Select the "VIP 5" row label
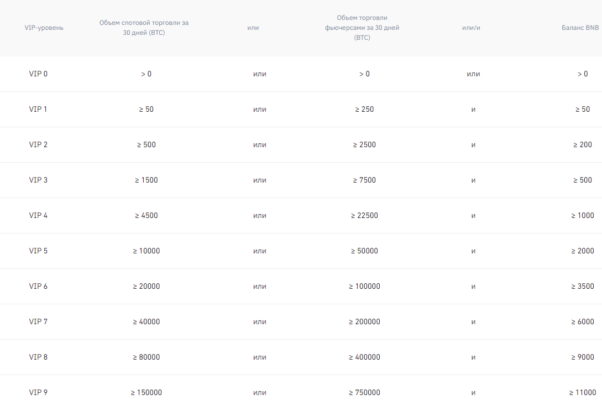 click(x=38, y=250)
